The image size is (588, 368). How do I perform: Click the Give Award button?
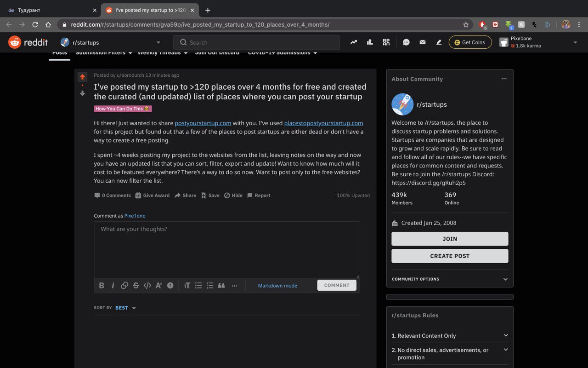click(153, 195)
